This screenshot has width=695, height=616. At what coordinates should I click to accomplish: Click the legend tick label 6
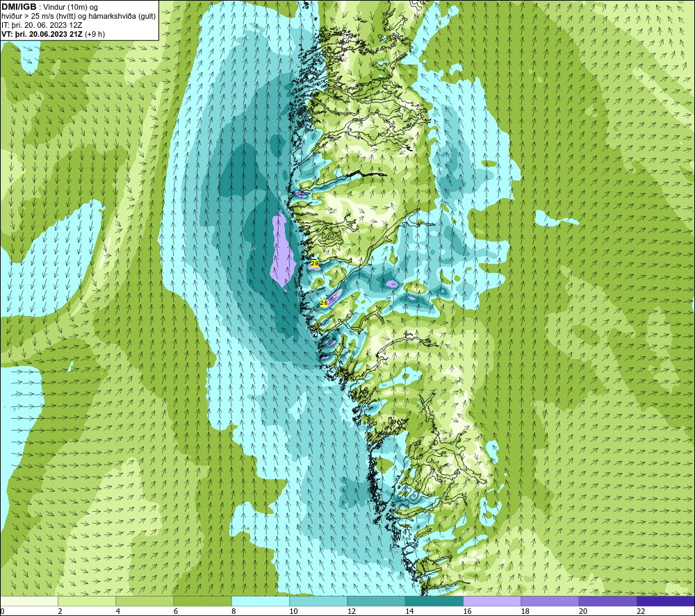point(176,611)
